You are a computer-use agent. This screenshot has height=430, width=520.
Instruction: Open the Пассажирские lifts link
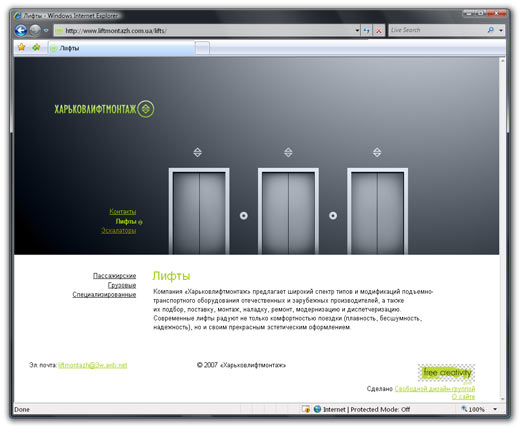[114, 276]
